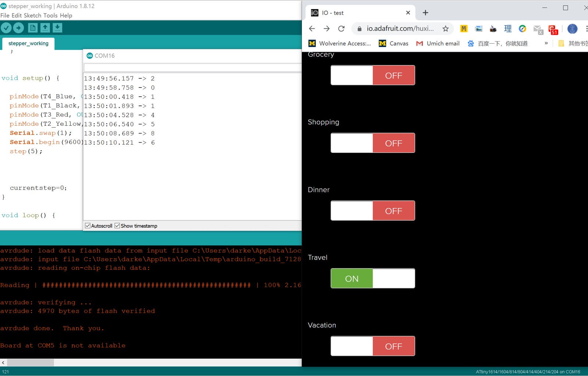Click the 'step(5);' code line
This screenshot has height=376, width=588.
(x=26, y=151)
